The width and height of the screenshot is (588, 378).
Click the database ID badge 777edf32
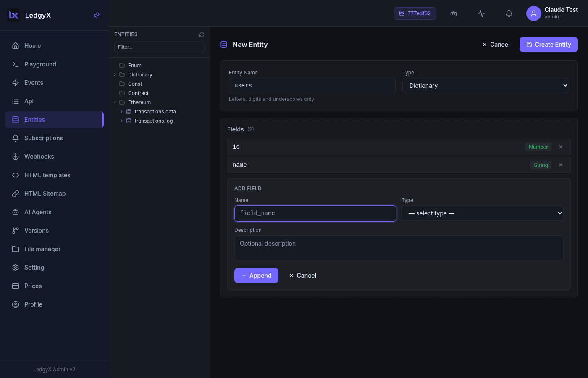coord(415,13)
